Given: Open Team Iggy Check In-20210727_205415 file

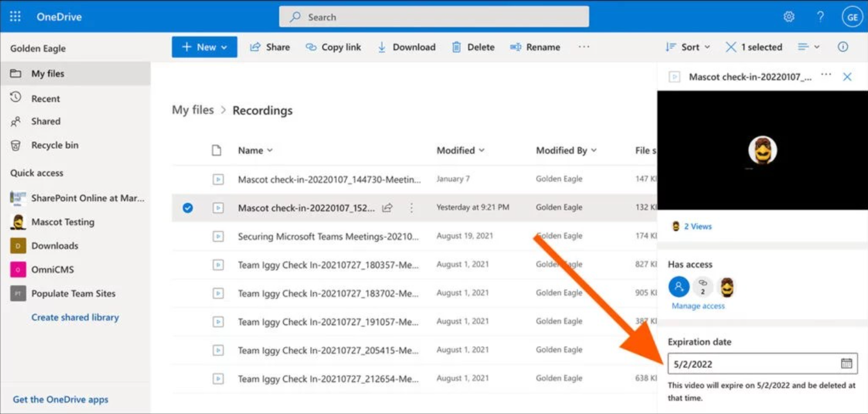Looking at the screenshot, I should coord(328,351).
